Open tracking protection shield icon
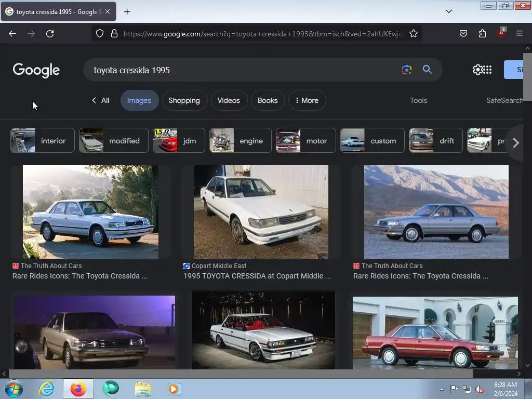 pos(99,33)
